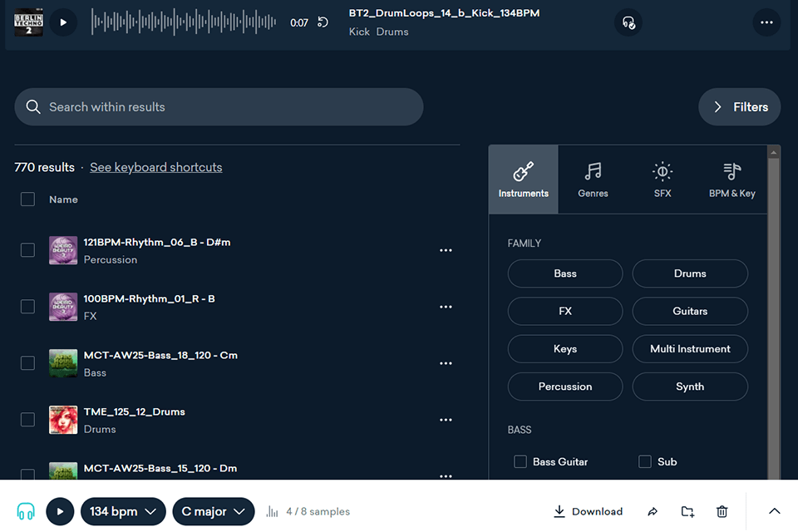Enable the Bass Guitar checkbox

pos(520,461)
